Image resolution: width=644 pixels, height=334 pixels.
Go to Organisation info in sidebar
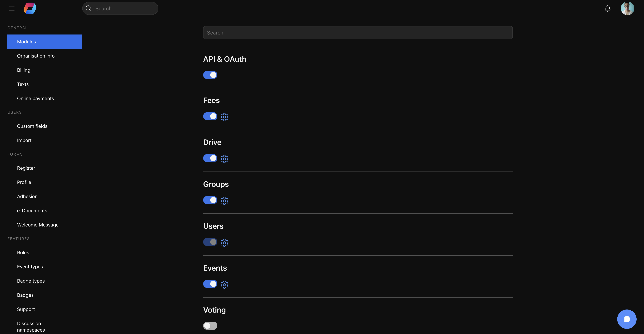(36, 56)
